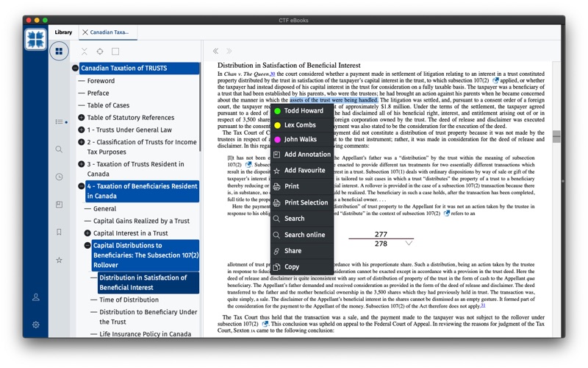Image resolution: width=588 pixels, height=368 pixels.
Task: Choose Copy from the context menu
Action: (x=302, y=267)
